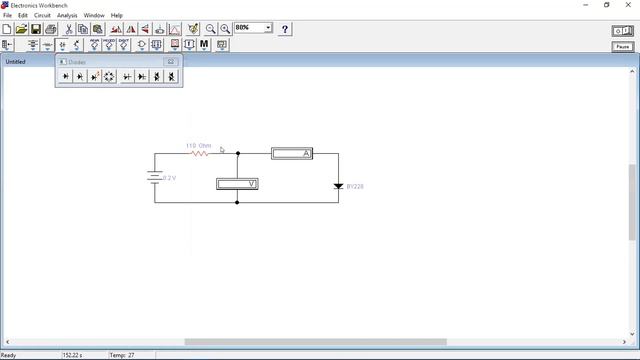Open the Indicators parts bin
This screenshot has height=360, width=640.
(x=175, y=45)
